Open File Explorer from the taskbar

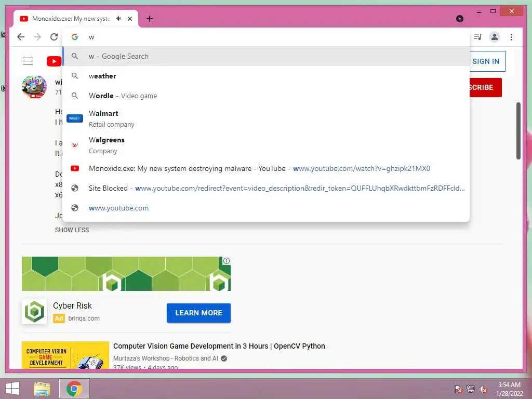pyautogui.click(x=42, y=389)
